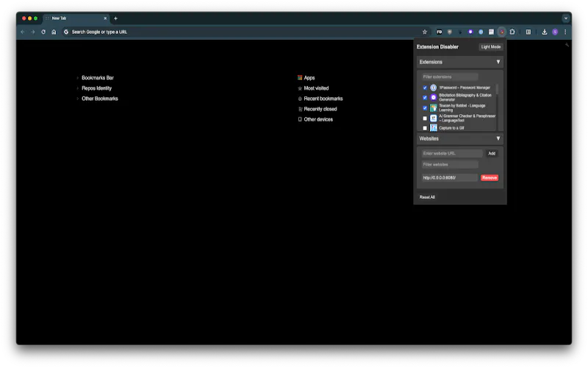Open the 1Password extension toolbar icon

(481, 32)
